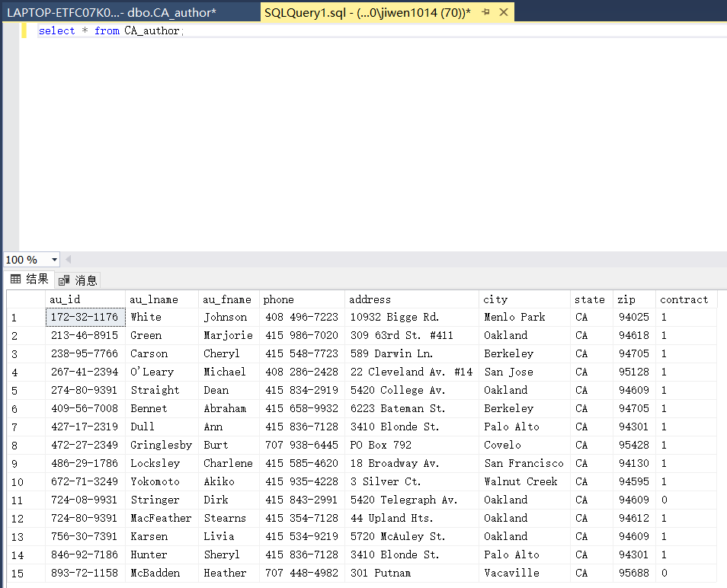Open the 消息 messages tab
This screenshot has height=588, width=727.
click(x=78, y=280)
